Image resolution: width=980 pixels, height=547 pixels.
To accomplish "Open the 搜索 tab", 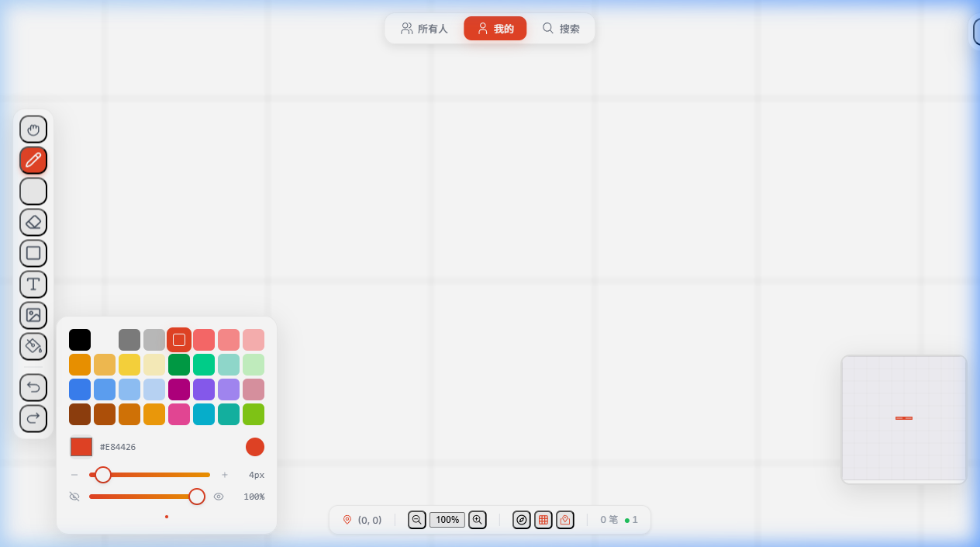I will click(x=561, y=29).
